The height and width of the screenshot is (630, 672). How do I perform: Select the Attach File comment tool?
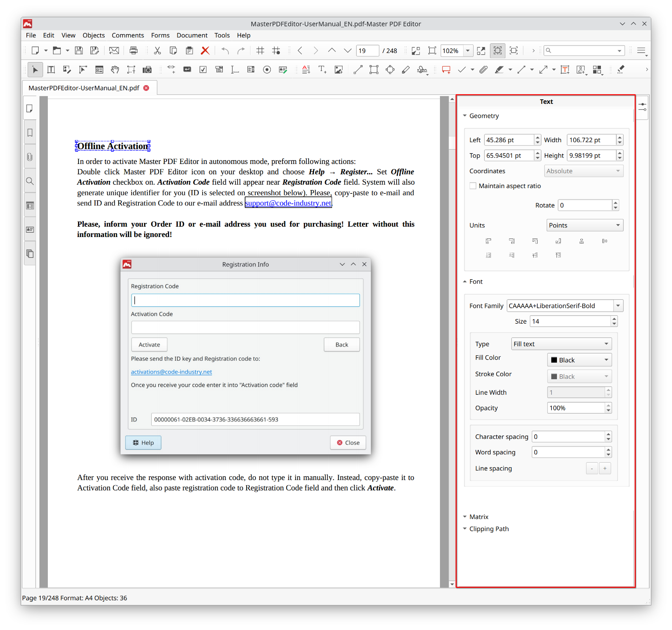tap(483, 70)
